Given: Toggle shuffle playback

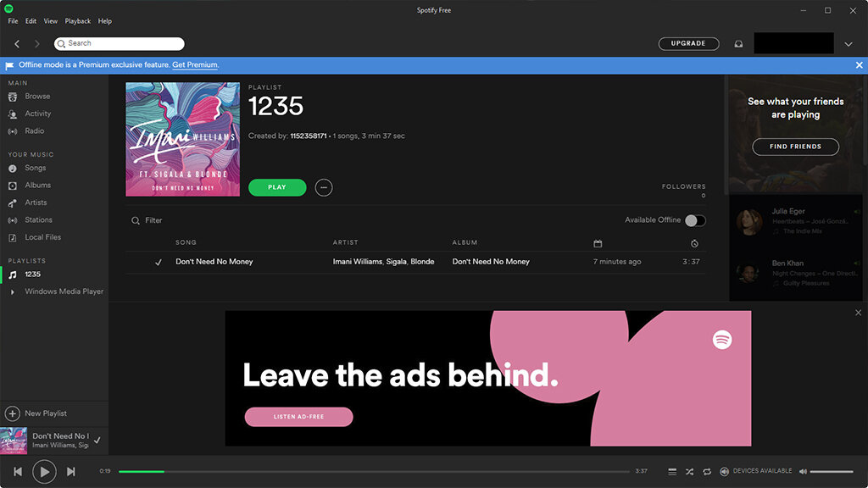Looking at the screenshot, I should [689, 471].
